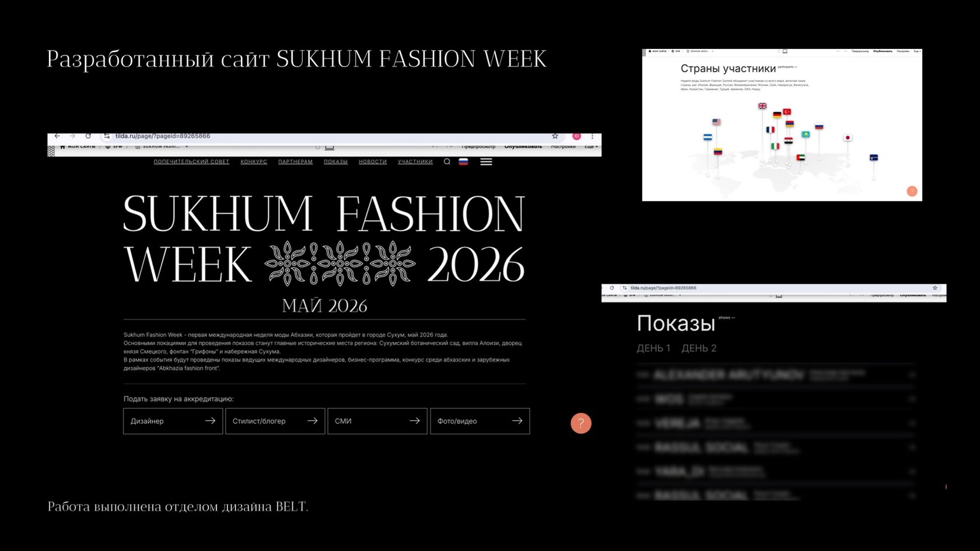Open Конкурс in the site navigation
The height and width of the screenshot is (551, 980).
(x=254, y=162)
